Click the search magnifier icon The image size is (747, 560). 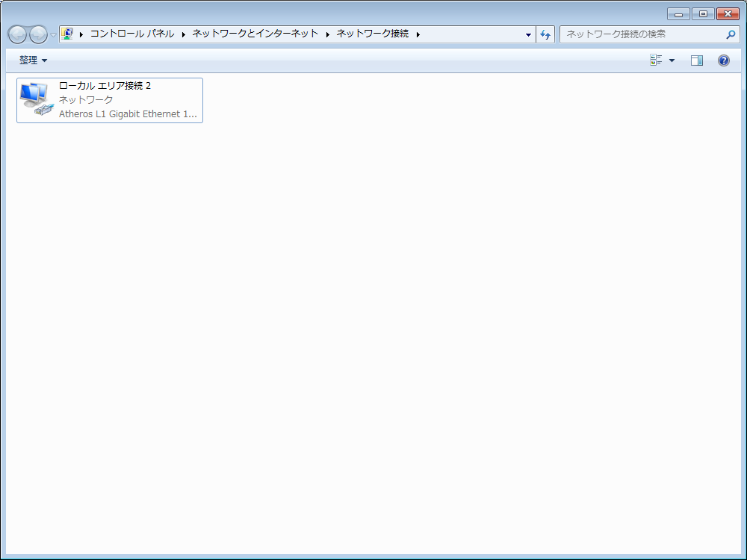coord(731,34)
